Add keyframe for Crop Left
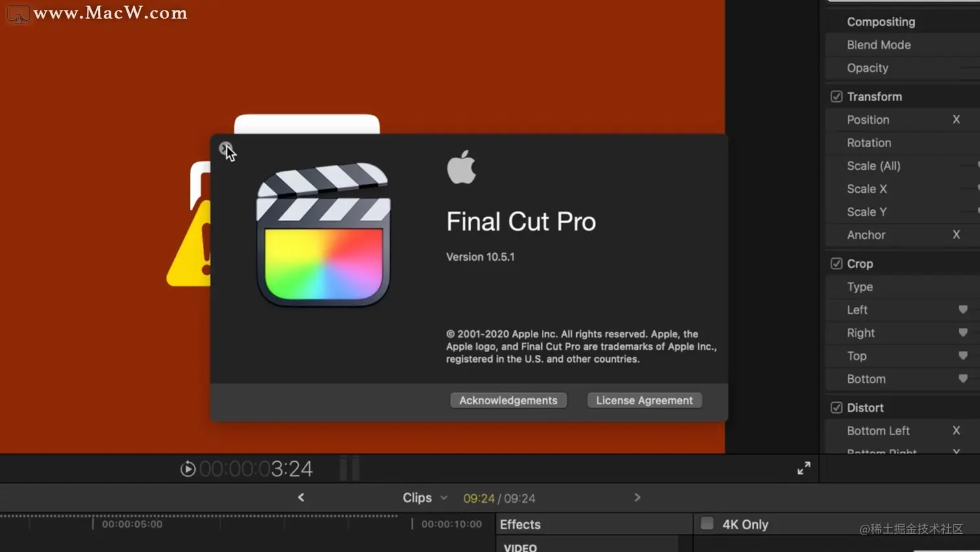The image size is (980, 552). click(963, 310)
